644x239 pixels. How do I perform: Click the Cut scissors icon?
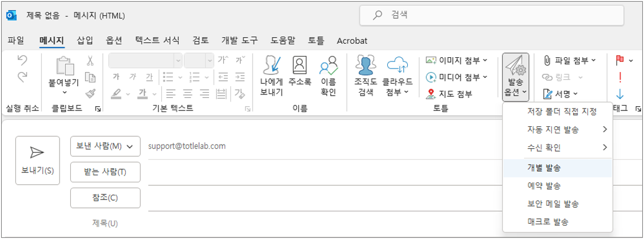(x=90, y=61)
